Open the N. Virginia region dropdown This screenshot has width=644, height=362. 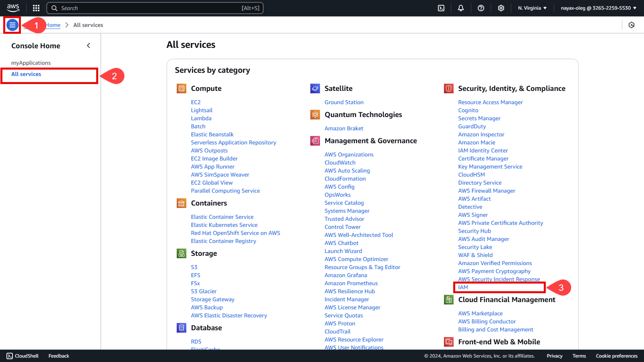tap(532, 8)
